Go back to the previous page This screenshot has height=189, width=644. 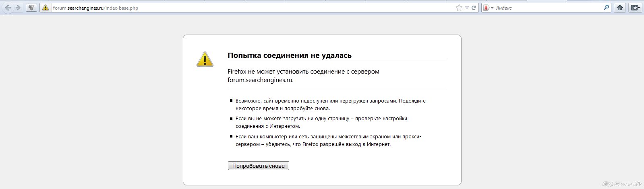pyautogui.click(x=8, y=7)
